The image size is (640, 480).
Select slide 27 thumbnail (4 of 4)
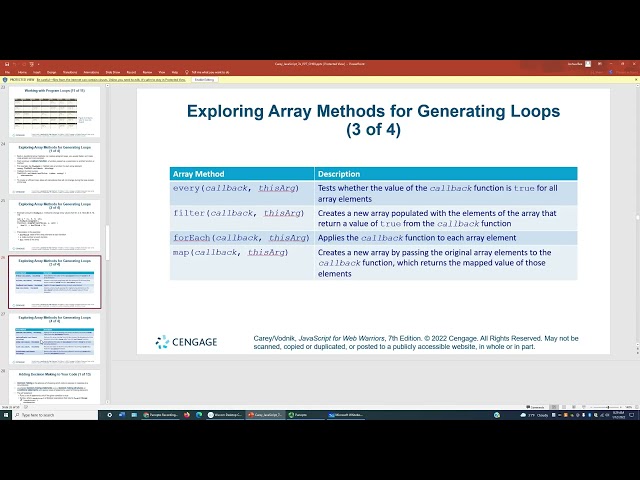point(54,339)
